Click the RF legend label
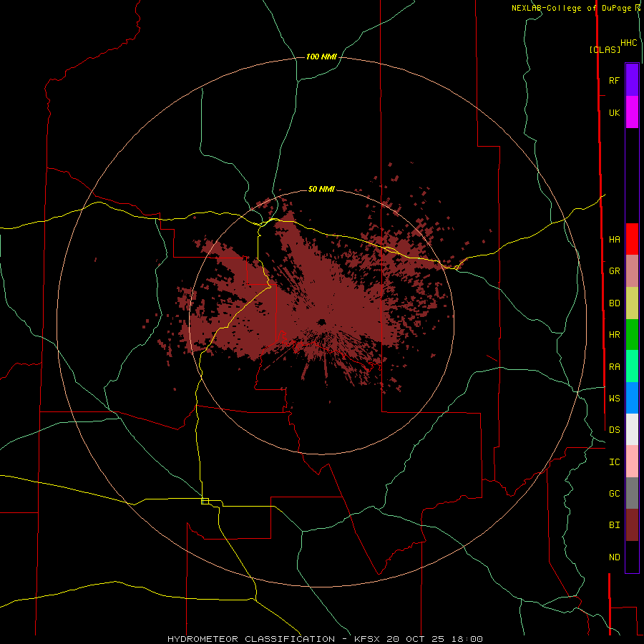Screen dimensions: 644x644 pos(614,80)
